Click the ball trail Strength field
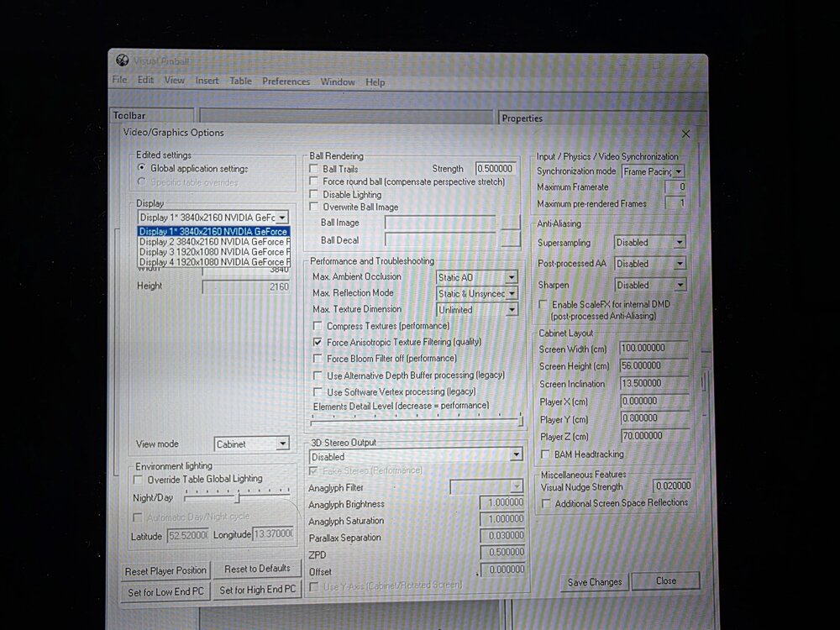This screenshot has width=840, height=630. pyautogui.click(x=496, y=169)
